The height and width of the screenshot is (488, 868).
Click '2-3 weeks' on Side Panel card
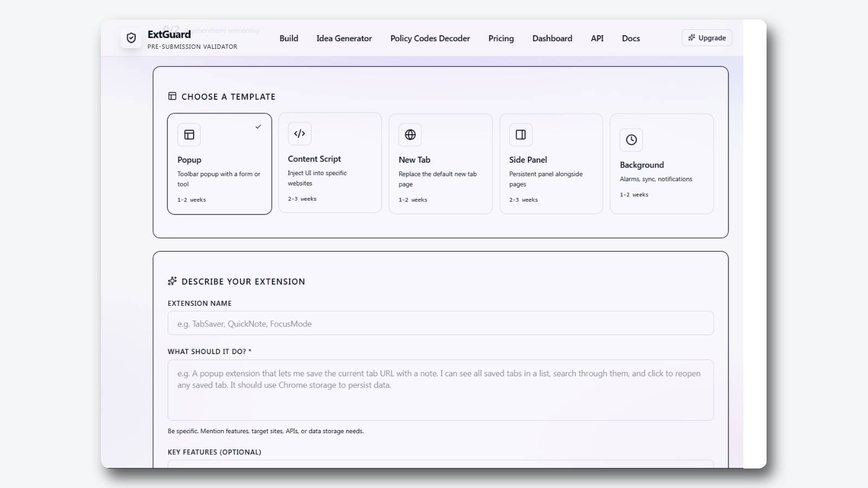point(524,200)
